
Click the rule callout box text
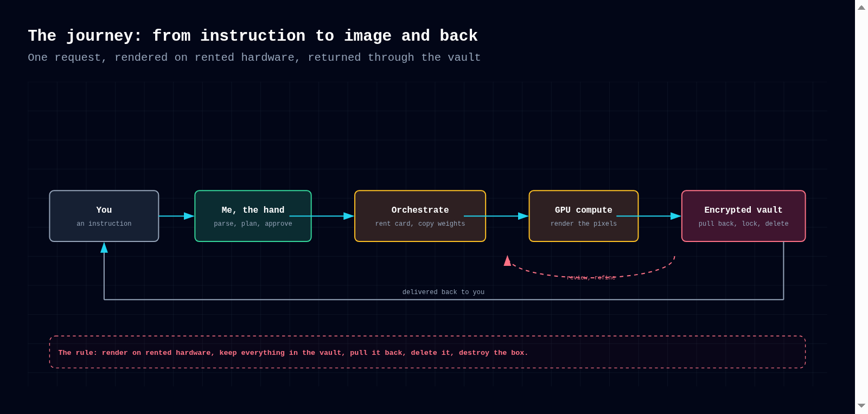293,353
